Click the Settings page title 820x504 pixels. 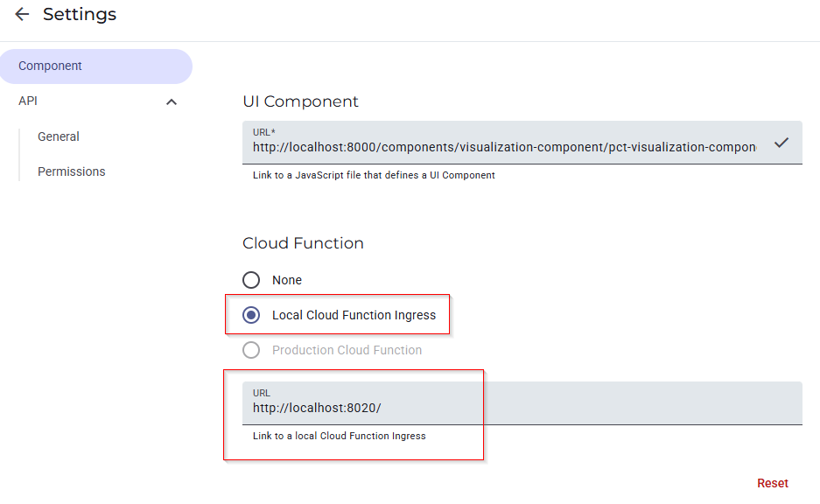80,15
